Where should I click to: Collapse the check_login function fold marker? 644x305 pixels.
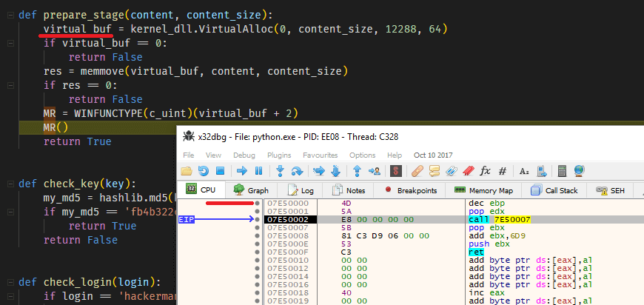tap(10, 282)
